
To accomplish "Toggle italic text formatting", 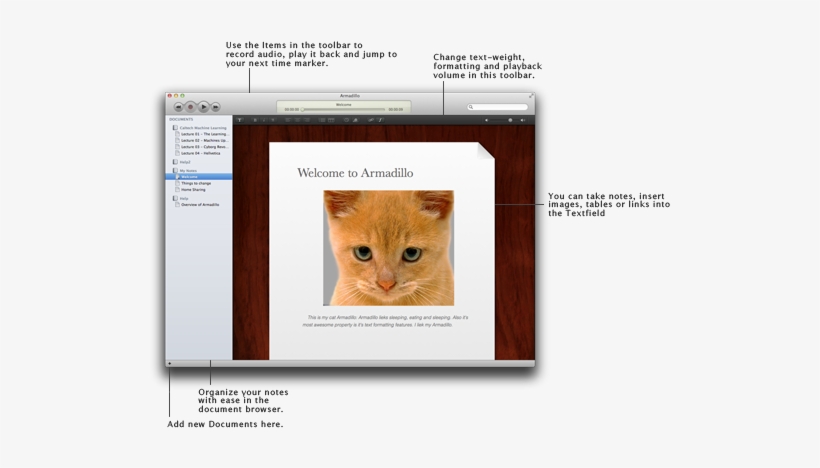I will 264,120.
